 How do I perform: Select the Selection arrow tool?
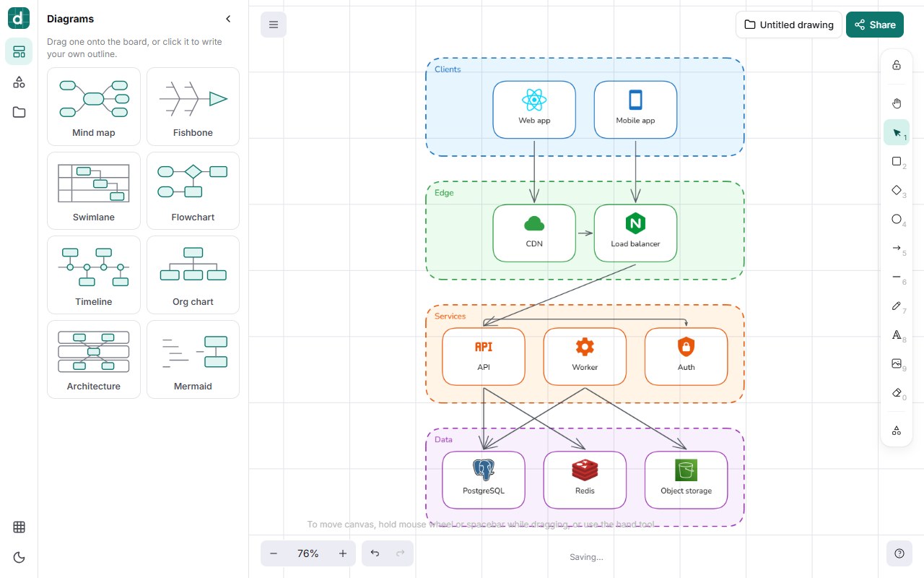[x=897, y=132]
